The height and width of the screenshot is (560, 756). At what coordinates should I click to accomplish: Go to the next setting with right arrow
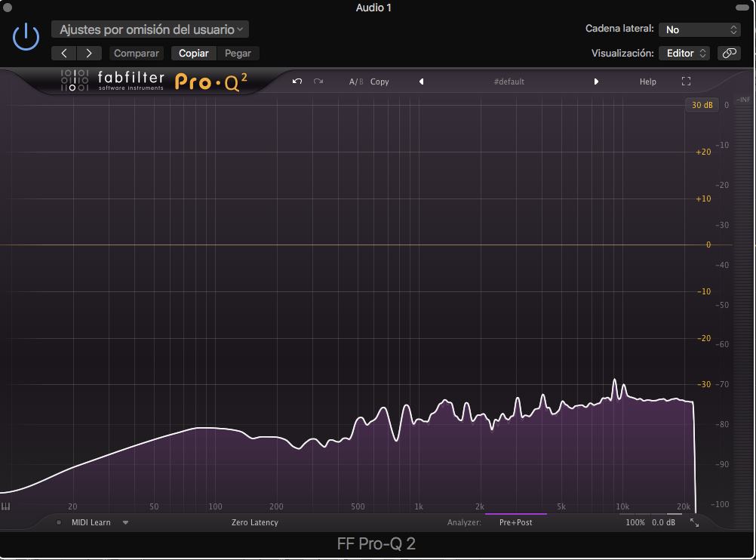tap(89, 53)
